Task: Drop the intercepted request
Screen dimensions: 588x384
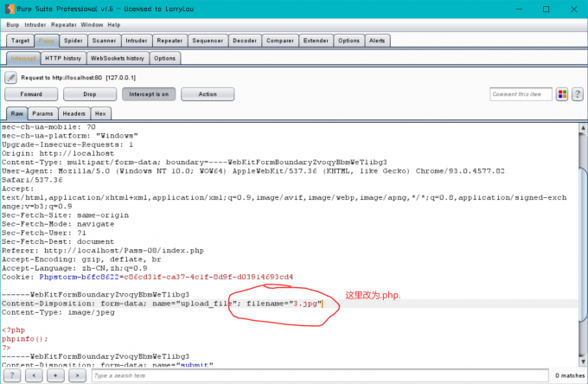Action: tap(89, 94)
